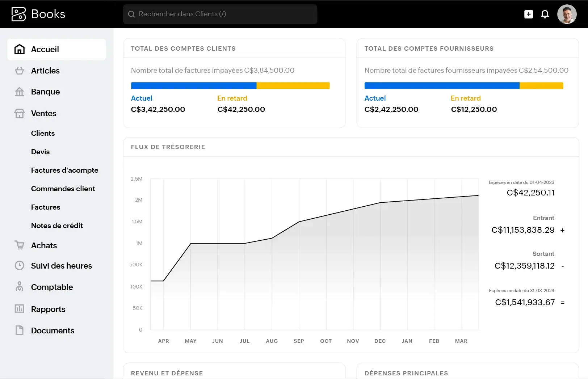Image resolution: width=588 pixels, height=379 pixels.
Task: Select Articles in the sidebar
Action: [46, 71]
